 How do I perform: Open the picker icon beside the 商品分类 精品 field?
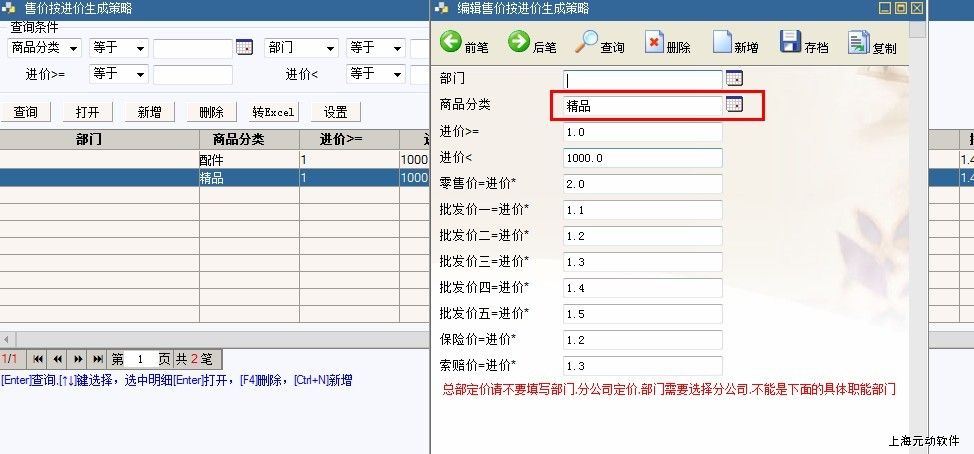pos(734,105)
